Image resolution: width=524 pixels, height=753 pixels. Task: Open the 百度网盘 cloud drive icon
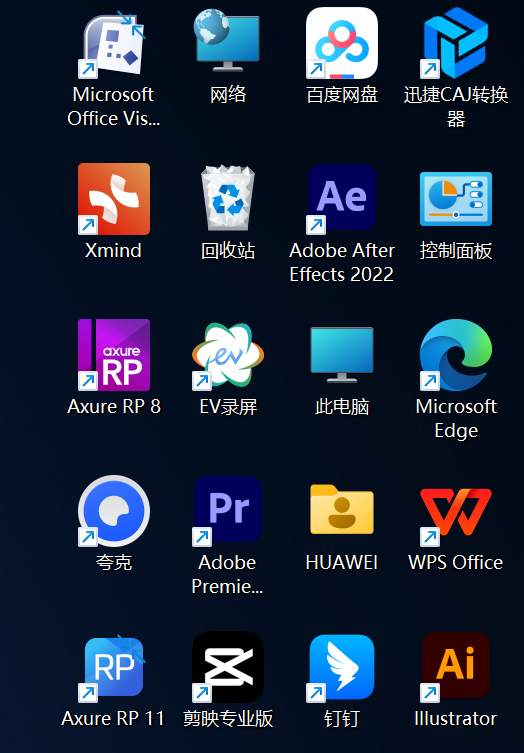tap(341, 43)
